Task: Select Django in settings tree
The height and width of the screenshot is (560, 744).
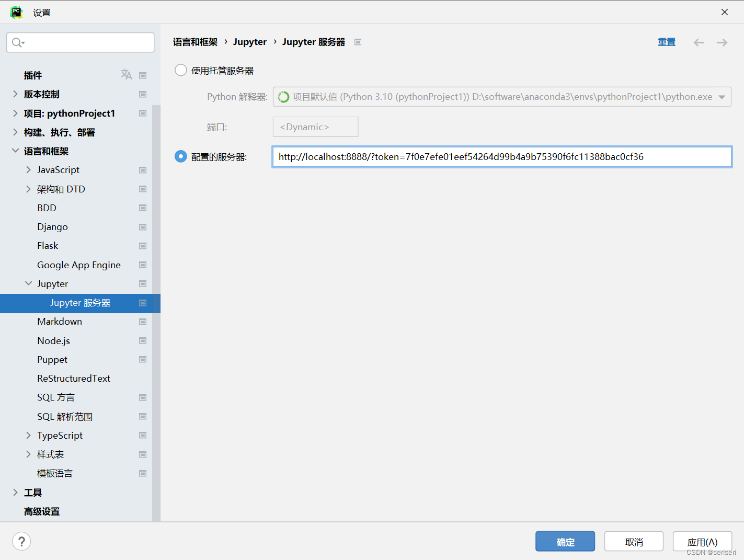Action: pos(52,227)
